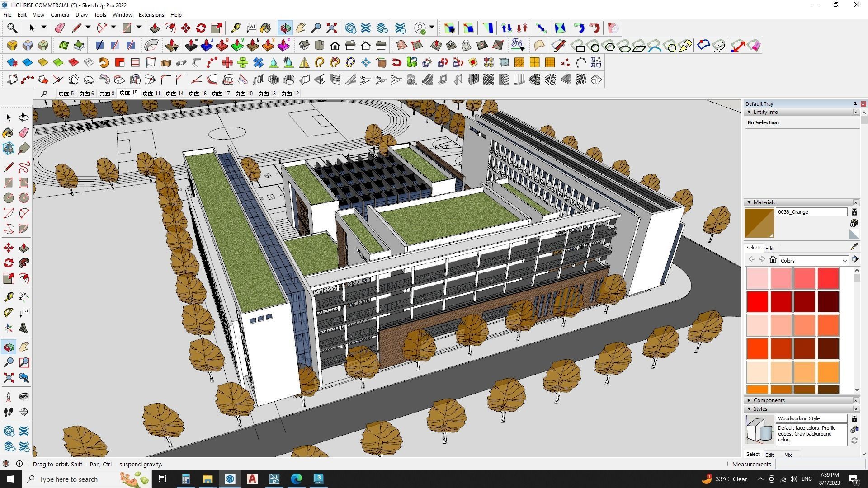Open the Draw menu
Image resolution: width=868 pixels, height=488 pixels.
coord(81,15)
